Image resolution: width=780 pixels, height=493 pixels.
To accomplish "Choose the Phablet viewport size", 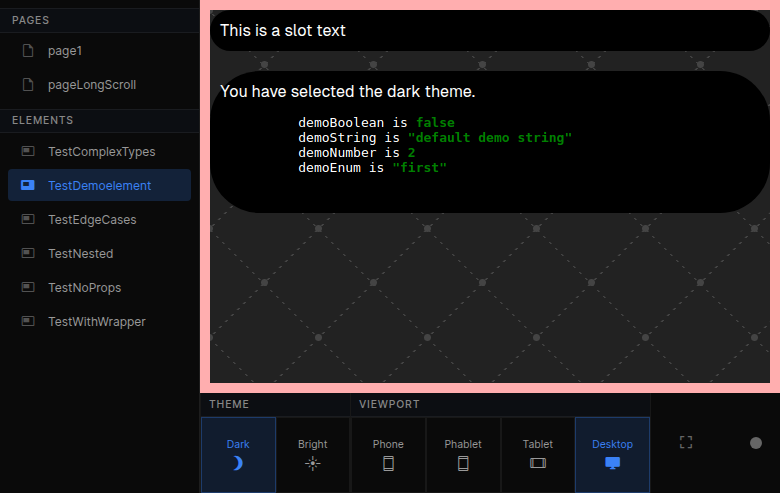I will point(463,454).
